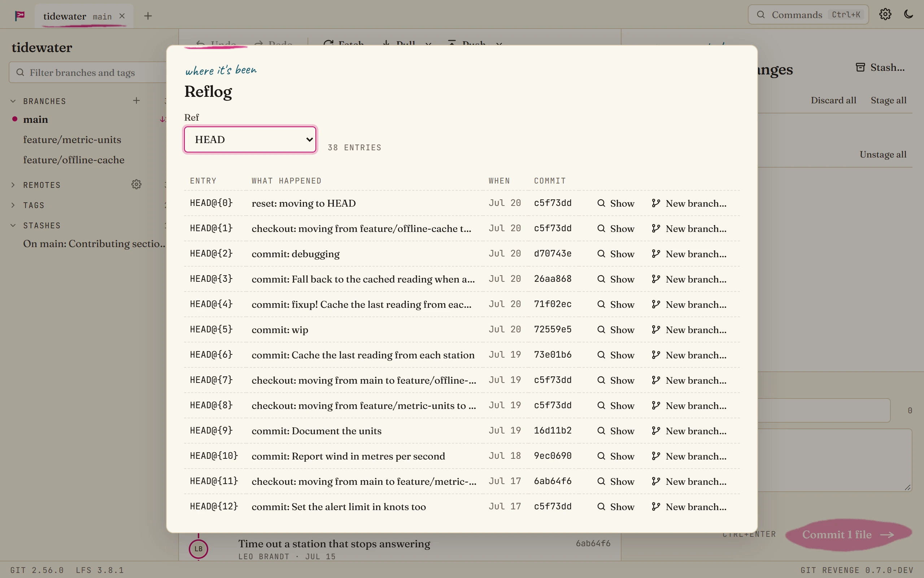Viewport: 924px width, 578px height.
Task: Open the Ref dropdown showing HEAD
Action: (250, 139)
